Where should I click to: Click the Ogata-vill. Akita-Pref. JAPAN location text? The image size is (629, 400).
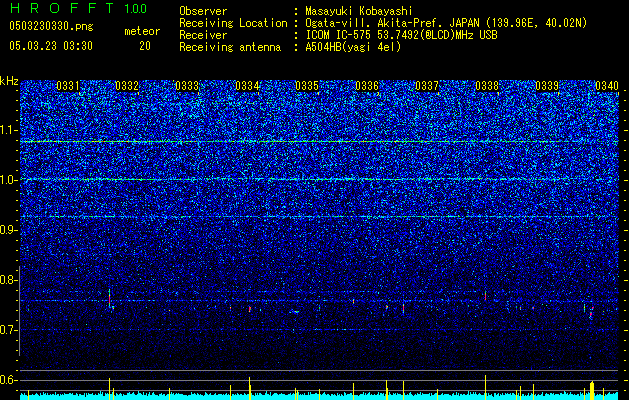[x=446, y=23]
